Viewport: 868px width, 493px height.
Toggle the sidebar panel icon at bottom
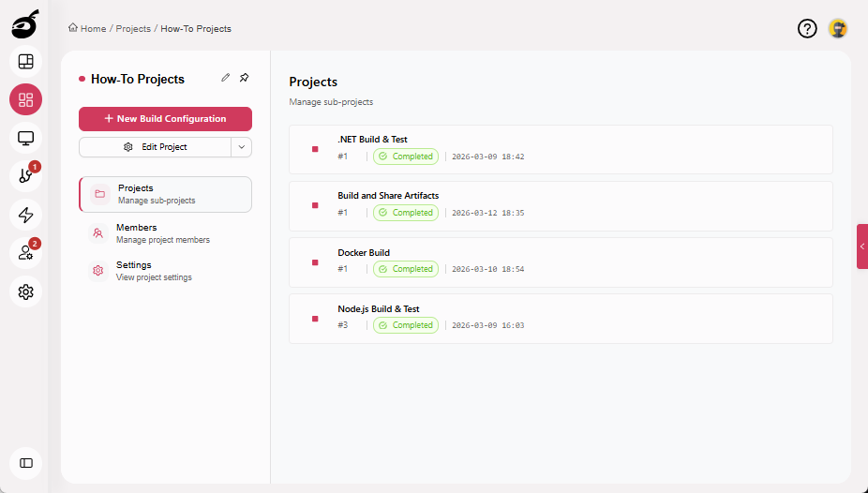pos(25,463)
